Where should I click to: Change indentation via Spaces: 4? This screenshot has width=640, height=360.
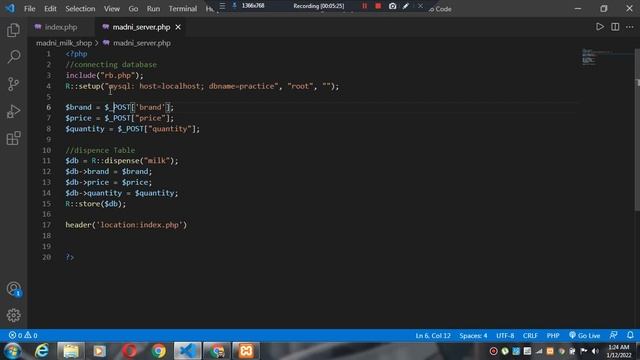pos(473,336)
